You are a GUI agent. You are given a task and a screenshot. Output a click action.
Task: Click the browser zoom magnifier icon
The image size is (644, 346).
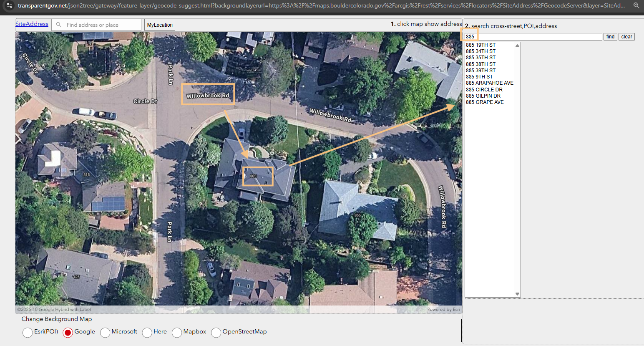coord(636,5)
